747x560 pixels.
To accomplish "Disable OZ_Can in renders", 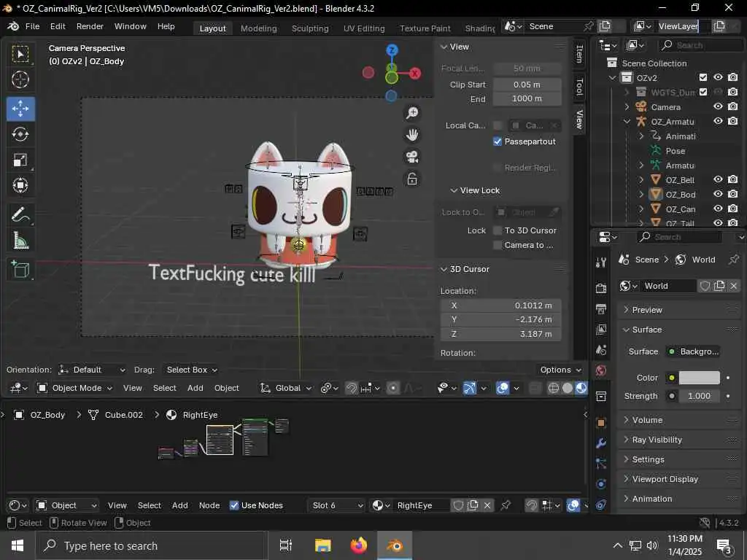I will pos(732,209).
